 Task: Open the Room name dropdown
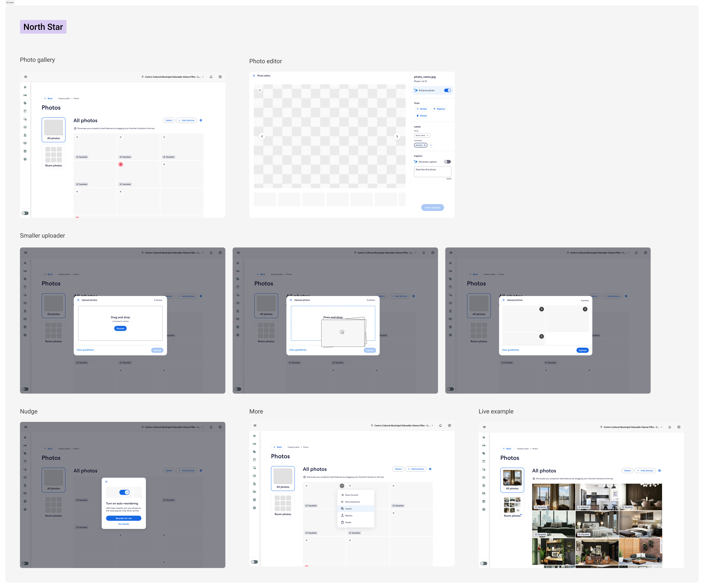(422, 136)
